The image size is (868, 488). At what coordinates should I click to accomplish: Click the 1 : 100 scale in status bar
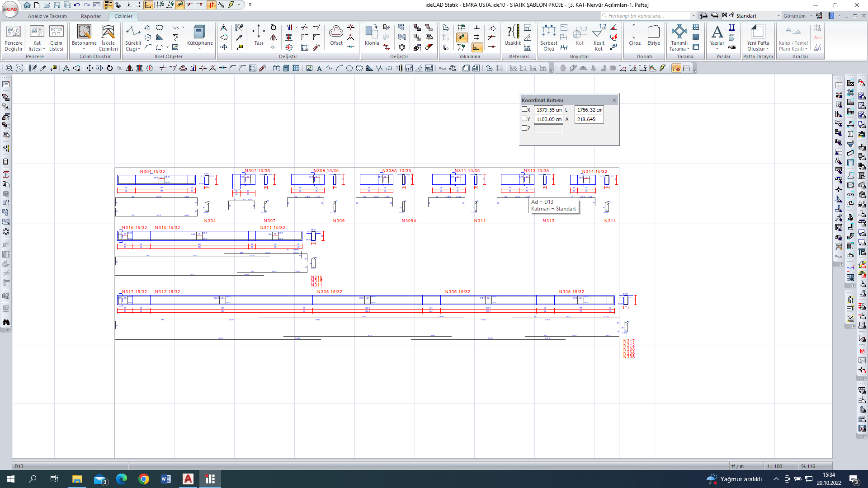point(774,466)
